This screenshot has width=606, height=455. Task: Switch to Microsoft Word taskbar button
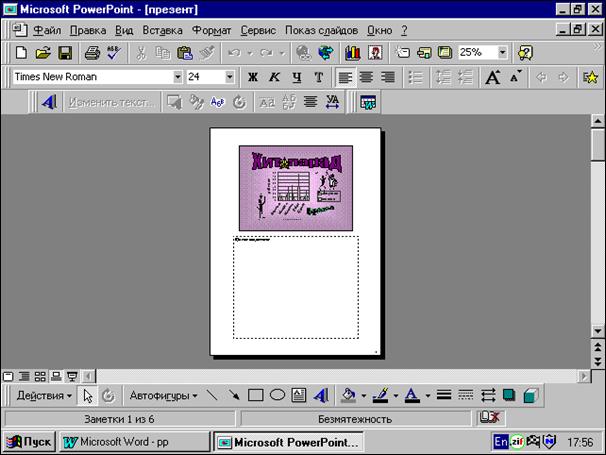point(134,441)
